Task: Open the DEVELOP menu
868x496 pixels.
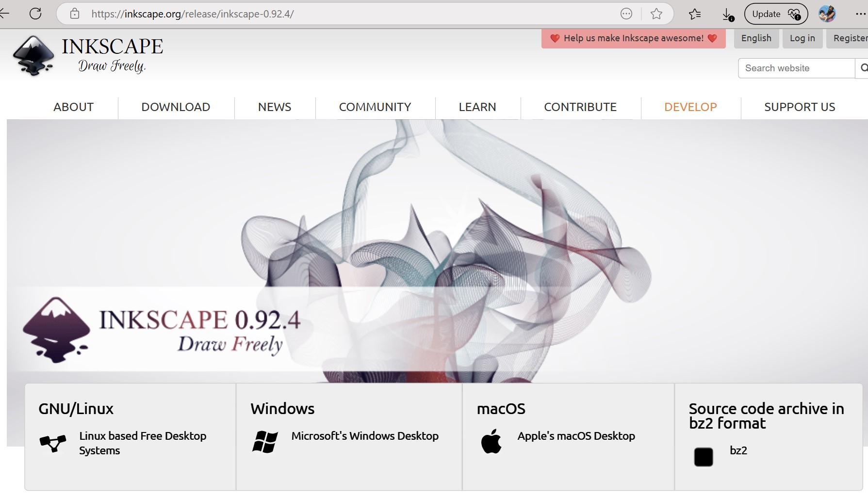Action: [x=690, y=107]
